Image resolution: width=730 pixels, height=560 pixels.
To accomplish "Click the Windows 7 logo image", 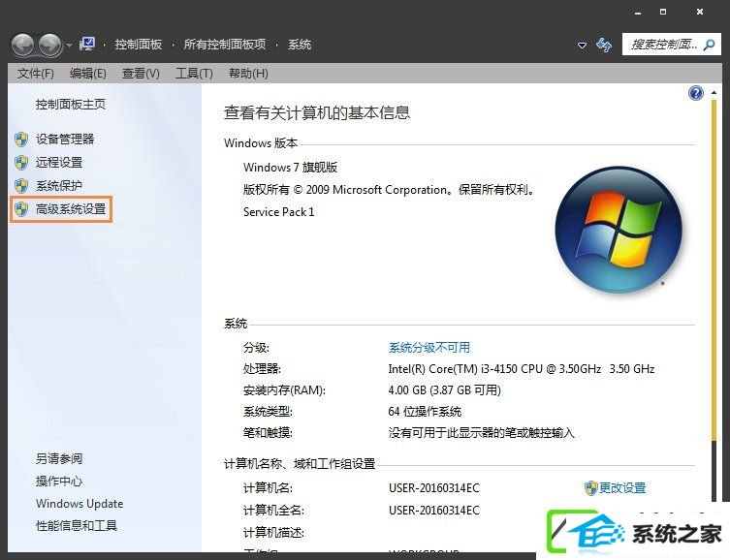I will point(619,230).
